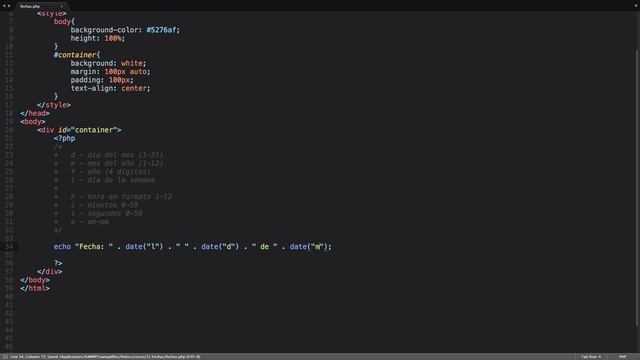Click the comment 'l - día de la semana'

tap(113, 180)
